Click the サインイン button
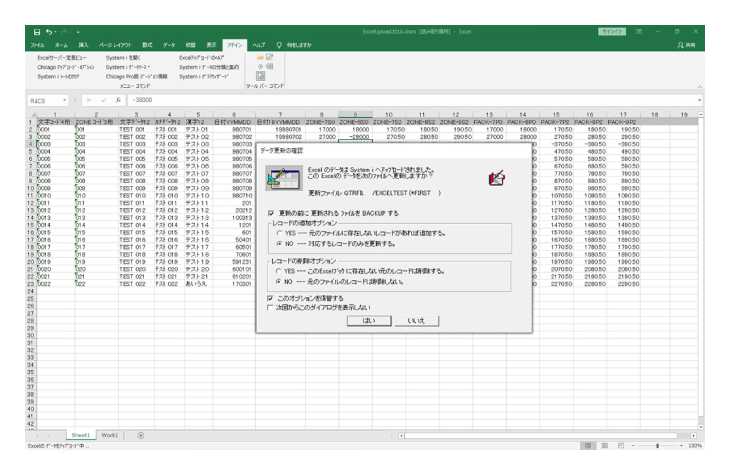 [612, 32]
